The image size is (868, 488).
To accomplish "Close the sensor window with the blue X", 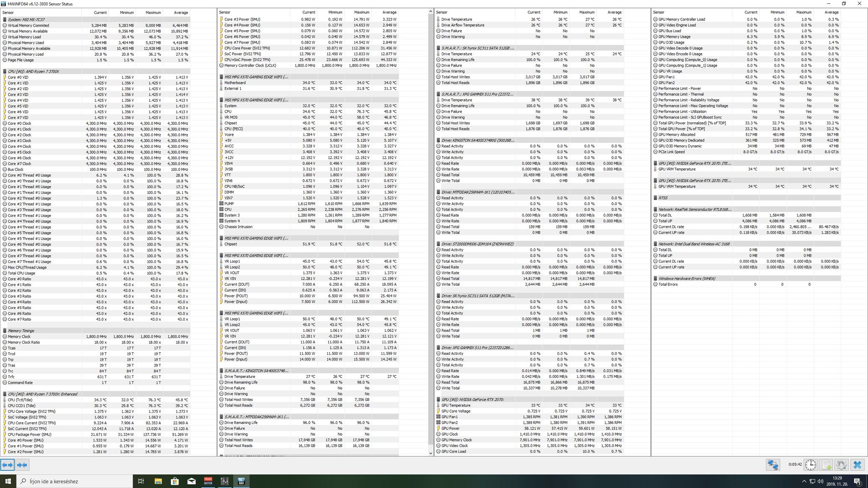I will click(857, 465).
